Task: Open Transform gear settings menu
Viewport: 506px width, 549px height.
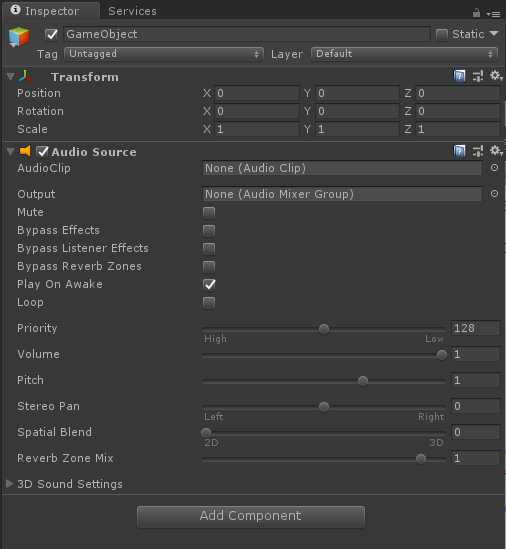Action: point(495,75)
